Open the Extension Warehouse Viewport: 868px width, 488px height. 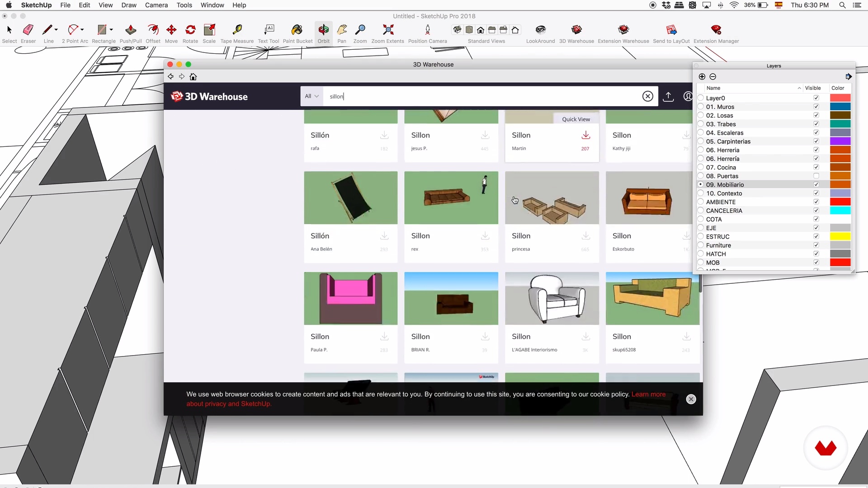coord(623,33)
